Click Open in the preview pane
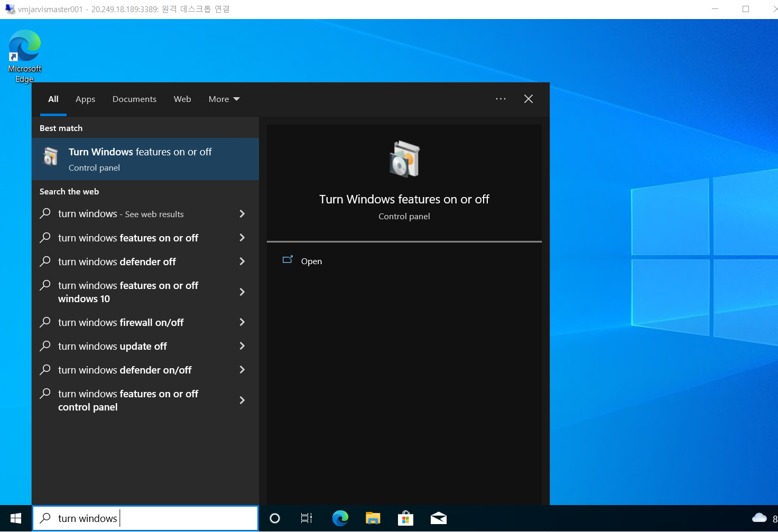778x532 pixels. tap(311, 261)
